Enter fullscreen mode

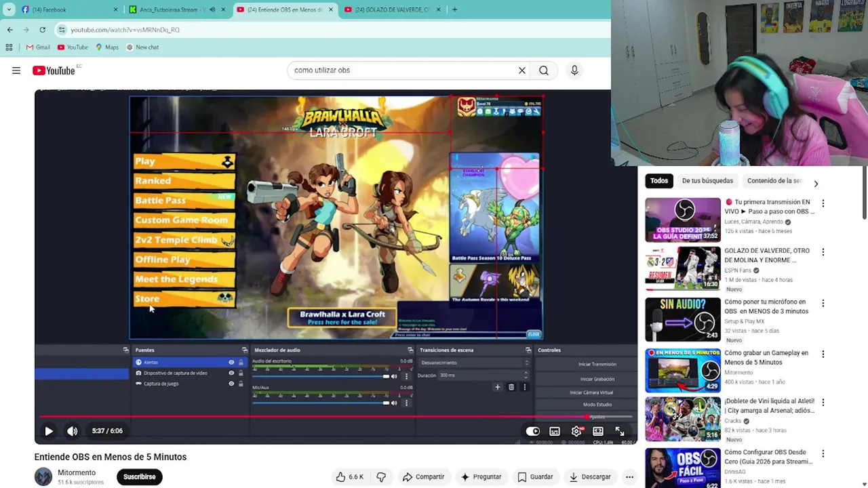620,431
